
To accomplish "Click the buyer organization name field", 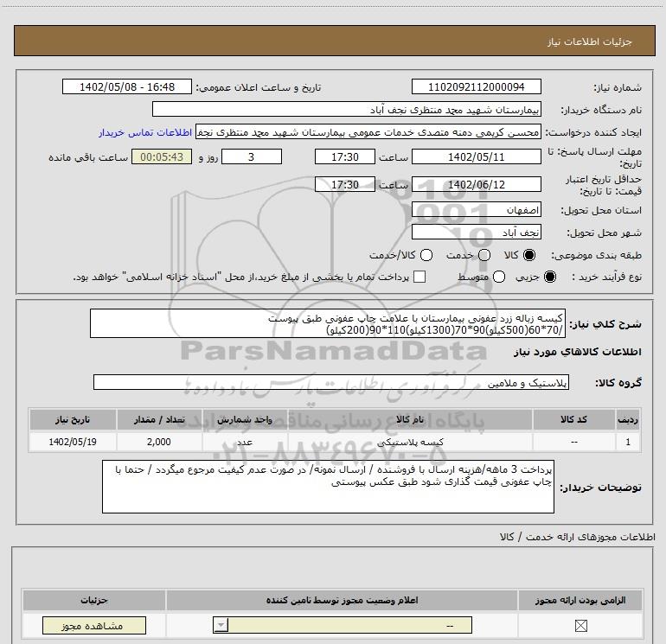I will pos(347,109).
